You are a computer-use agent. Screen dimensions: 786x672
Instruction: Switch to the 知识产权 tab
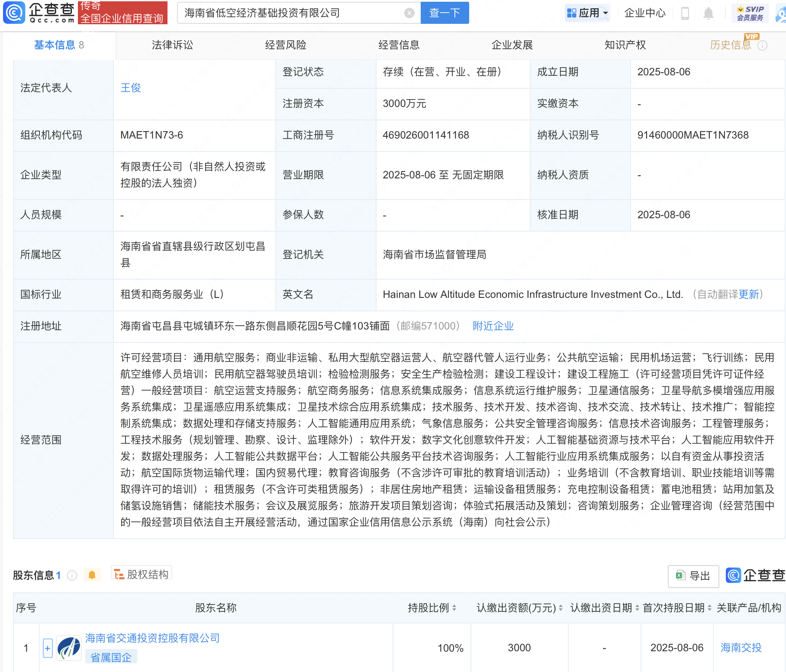point(625,45)
